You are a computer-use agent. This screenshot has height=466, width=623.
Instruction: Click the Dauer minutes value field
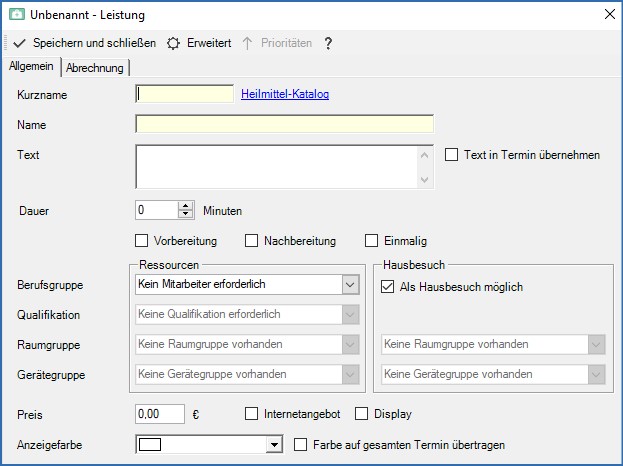point(157,210)
